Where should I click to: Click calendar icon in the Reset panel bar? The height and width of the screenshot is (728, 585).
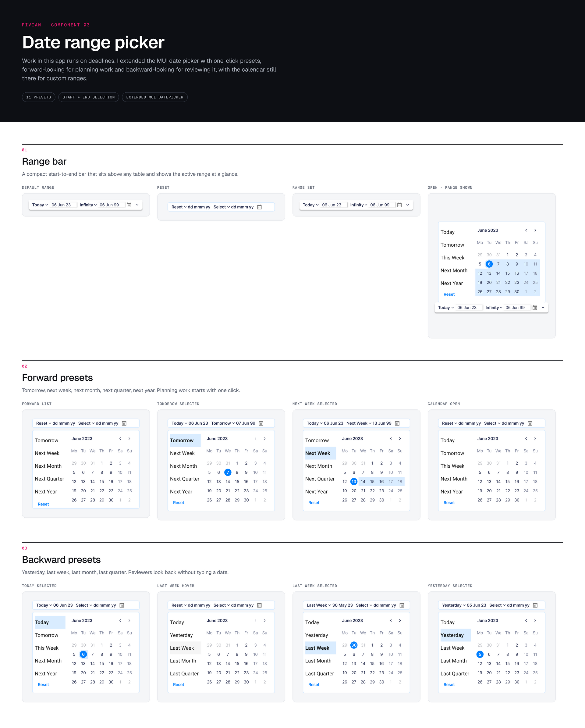click(259, 207)
